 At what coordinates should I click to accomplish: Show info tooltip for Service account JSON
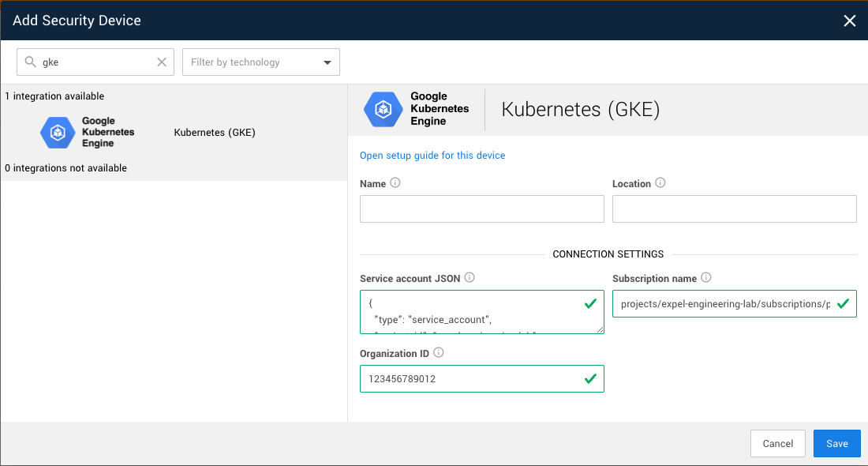tap(470, 277)
